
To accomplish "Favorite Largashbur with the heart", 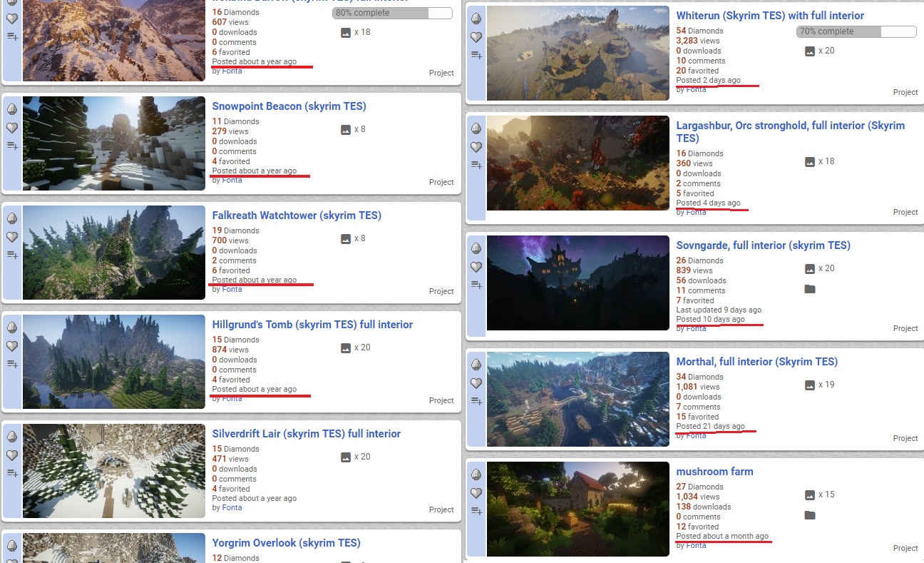I will [476, 147].
